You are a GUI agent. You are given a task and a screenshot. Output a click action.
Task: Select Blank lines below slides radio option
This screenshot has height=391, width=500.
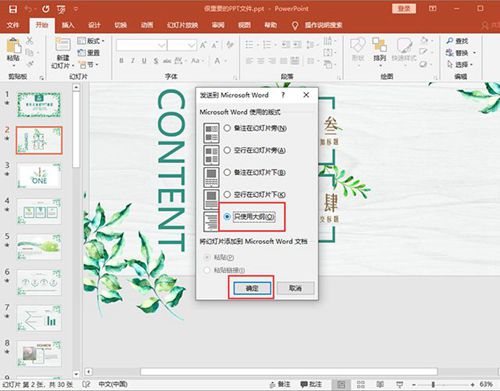pos(227,194)
